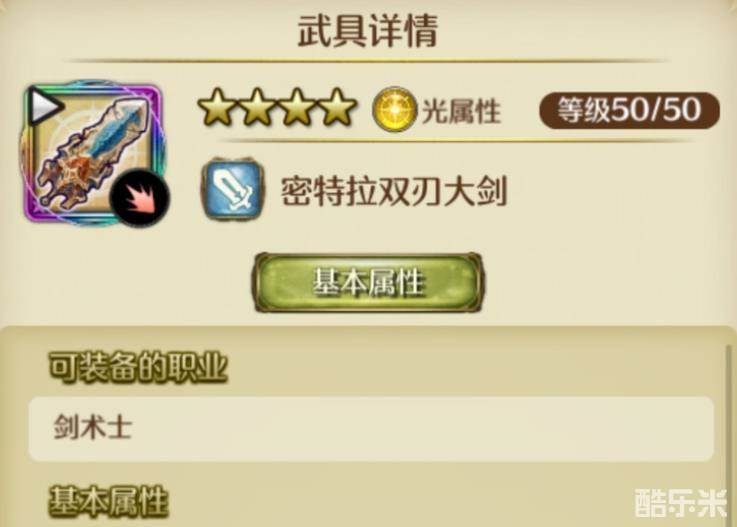This screenshot has width=737, height=527.
Task: Click the white play-arrow badge on weapon
Action: pyautogui.click(x=43, y=107)
